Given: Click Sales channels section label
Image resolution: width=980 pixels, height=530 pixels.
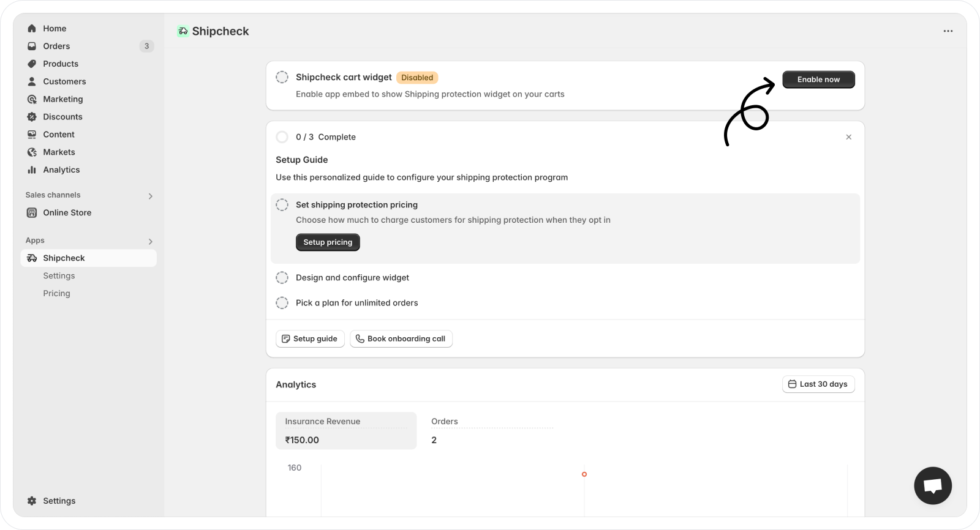Looking at the screenshot, I should pos(53,195).
